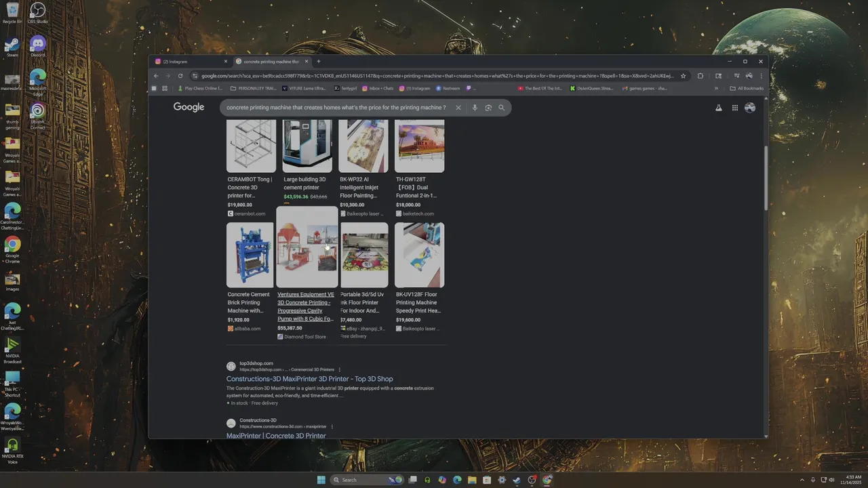Go back to the previous page in Chrome
The width and height of the screenshot is (868, 488).
coord(156,76)
